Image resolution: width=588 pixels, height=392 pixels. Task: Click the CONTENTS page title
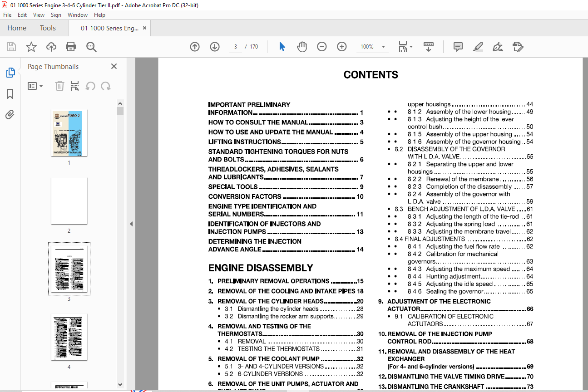pyautogui.click(x=371, y=75)
